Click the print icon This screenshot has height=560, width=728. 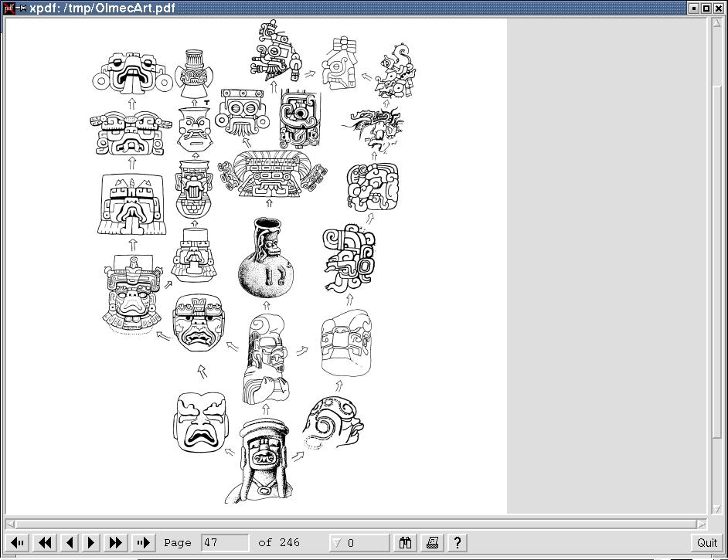click(432, 542)
